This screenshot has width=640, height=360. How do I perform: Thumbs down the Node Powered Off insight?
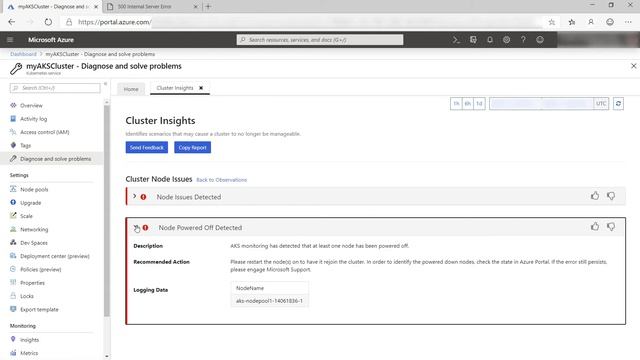[x=611, y=227]
